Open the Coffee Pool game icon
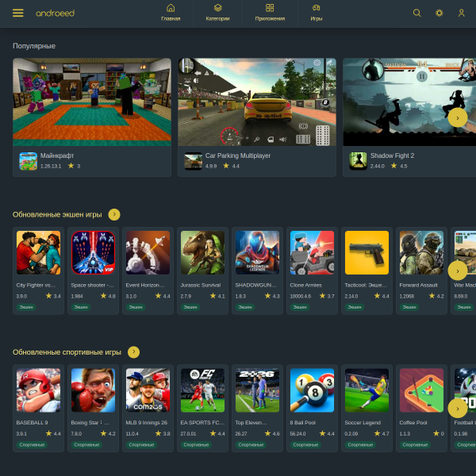Viewport: 476px width, 476px height. [422, 390]
